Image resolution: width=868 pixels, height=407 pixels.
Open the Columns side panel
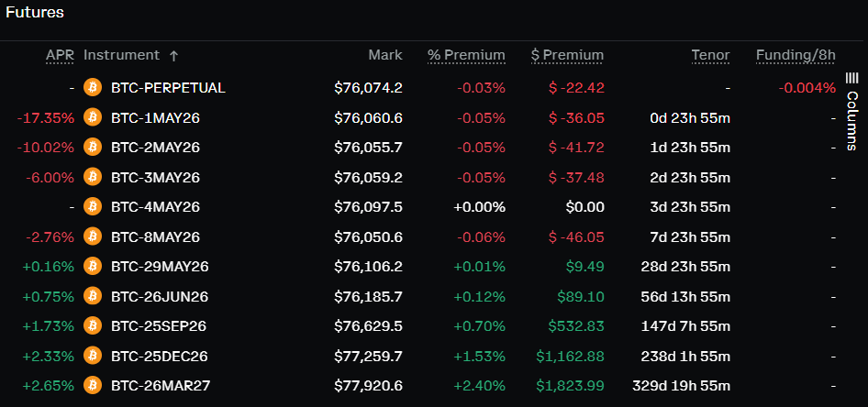point(852,112)
